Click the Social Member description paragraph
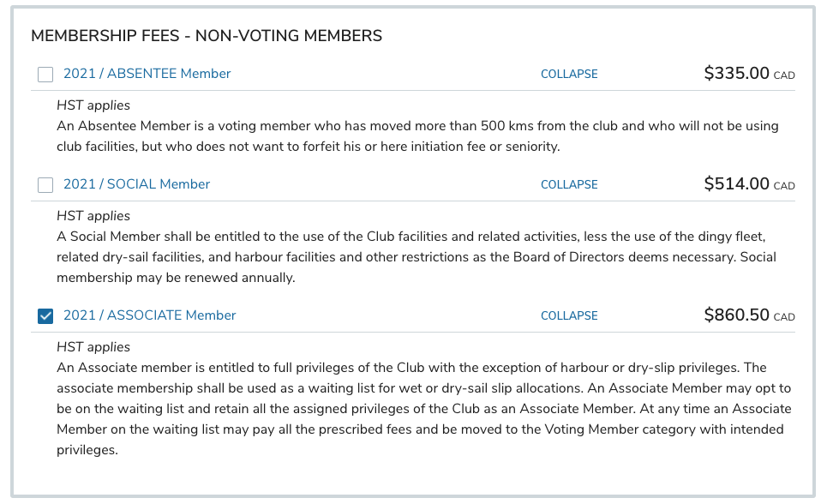The image size is (827, 504). click(416, 256)
